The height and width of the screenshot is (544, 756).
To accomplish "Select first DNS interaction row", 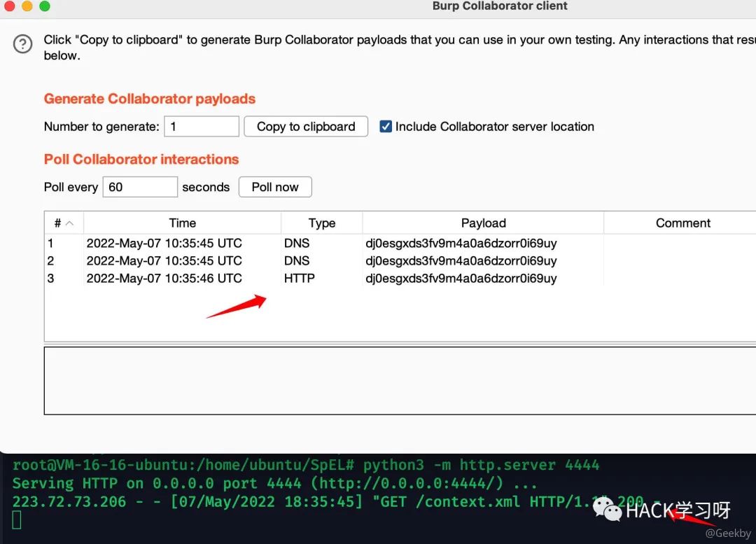I will click(400, 243).
